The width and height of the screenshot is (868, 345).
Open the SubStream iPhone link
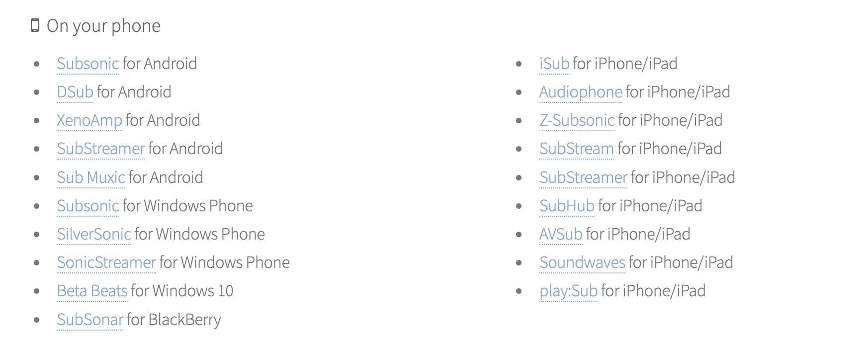(577, 149)
